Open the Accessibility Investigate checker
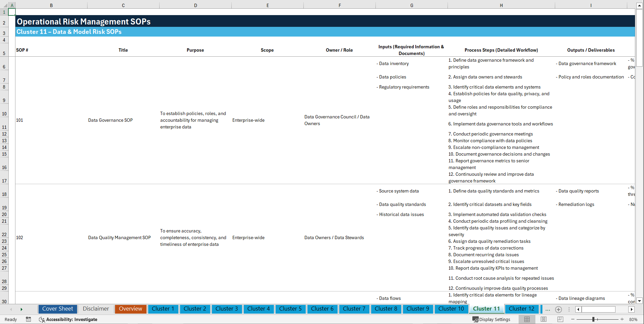The image size is (644, 324). tap(68, 319)
